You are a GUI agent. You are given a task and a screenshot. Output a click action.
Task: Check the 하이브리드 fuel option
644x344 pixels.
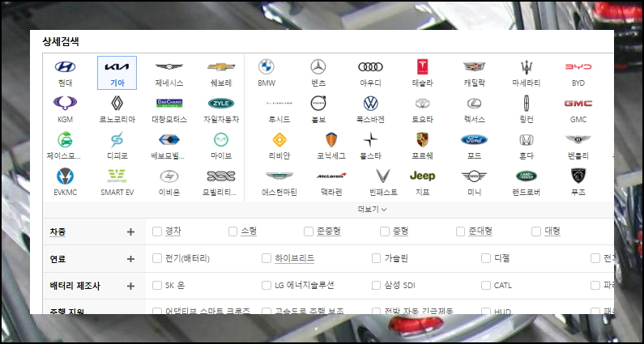coord(267,258)
